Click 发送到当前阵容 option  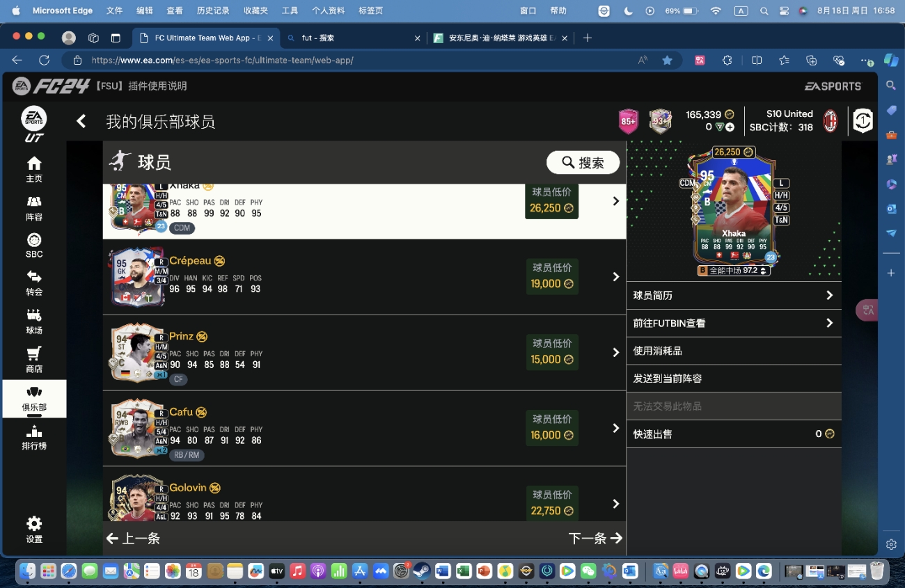(734, 379)
